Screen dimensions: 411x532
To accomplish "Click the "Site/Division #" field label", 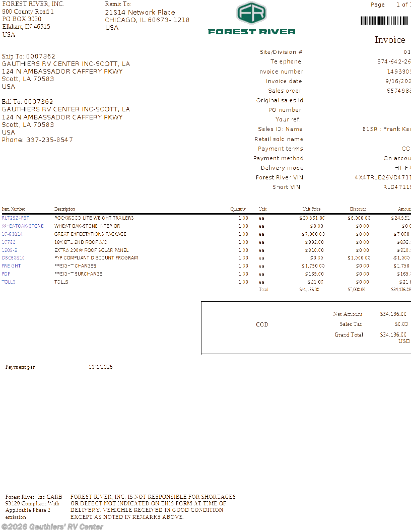I will [x=281, y=52].
